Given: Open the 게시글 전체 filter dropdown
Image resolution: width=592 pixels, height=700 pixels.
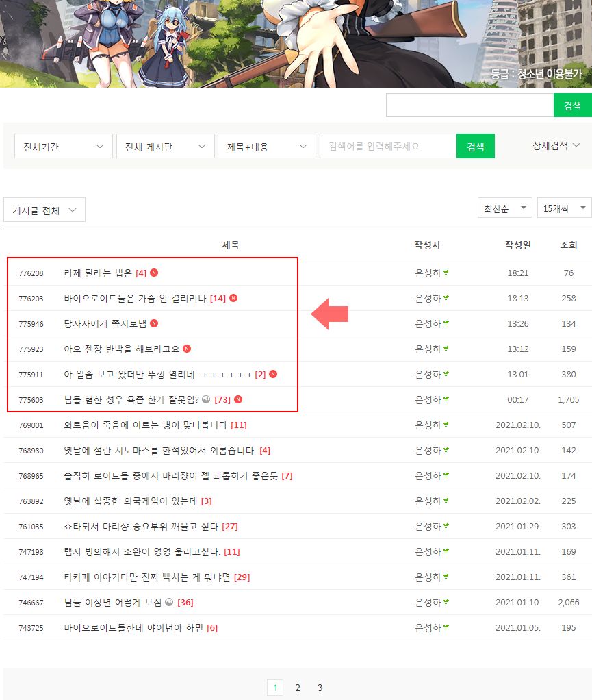Looking at the screenshot, I should (44, 210).
